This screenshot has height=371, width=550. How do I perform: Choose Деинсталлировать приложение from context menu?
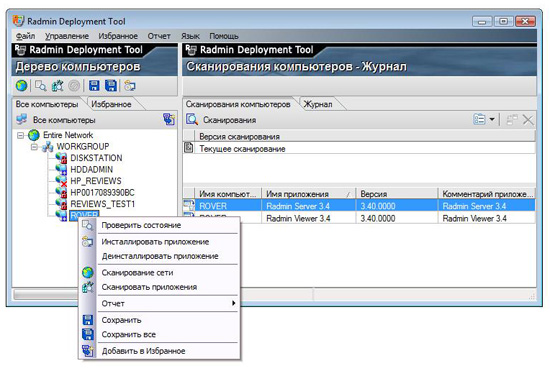coord(160,256)
